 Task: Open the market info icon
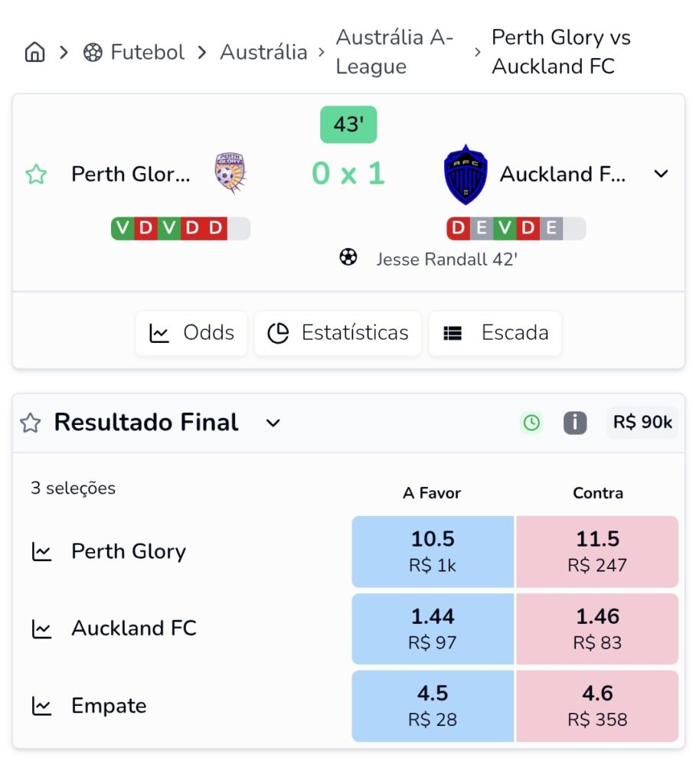(575, 423)
